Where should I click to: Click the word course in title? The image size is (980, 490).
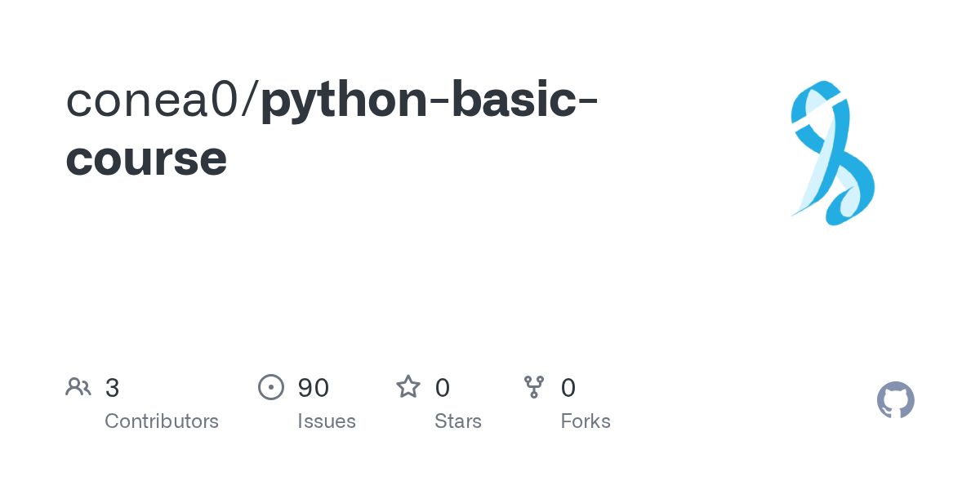pyautogui.click(x=146, y=159)
